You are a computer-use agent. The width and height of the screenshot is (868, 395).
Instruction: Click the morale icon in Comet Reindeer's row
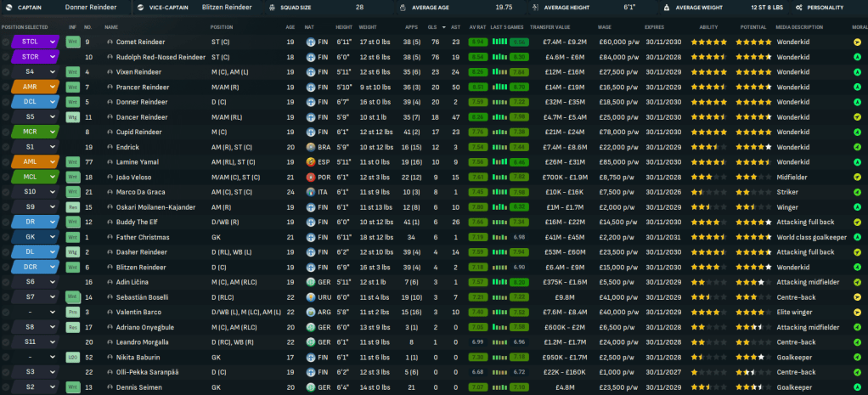point(857,42)
